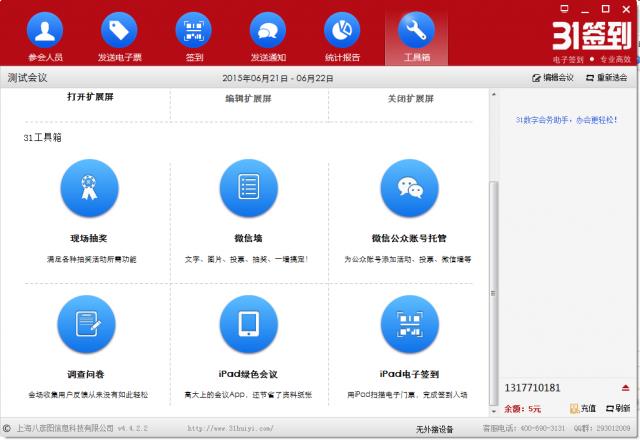Open 微信公众账号托管 WeChat account icon

click(409, 188)
